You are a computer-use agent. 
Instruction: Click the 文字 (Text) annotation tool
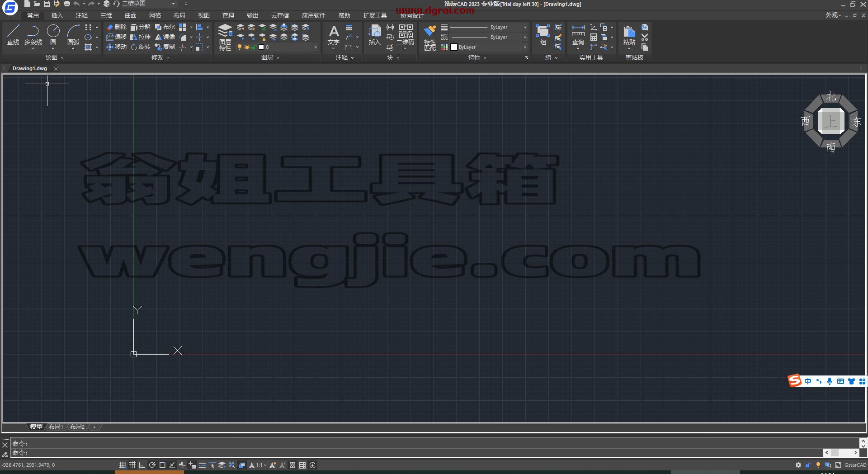tap(334, 36)
